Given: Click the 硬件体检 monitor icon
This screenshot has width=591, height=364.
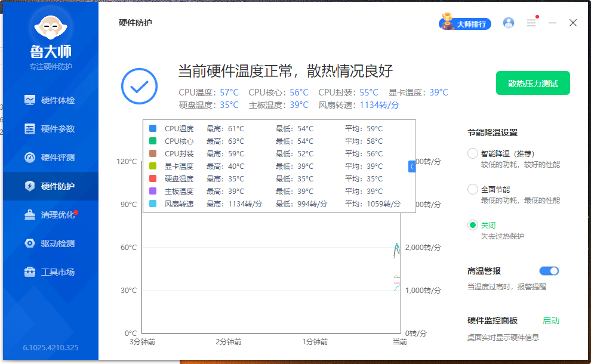Looking at the screenshot, I should (x=30, y=100).
